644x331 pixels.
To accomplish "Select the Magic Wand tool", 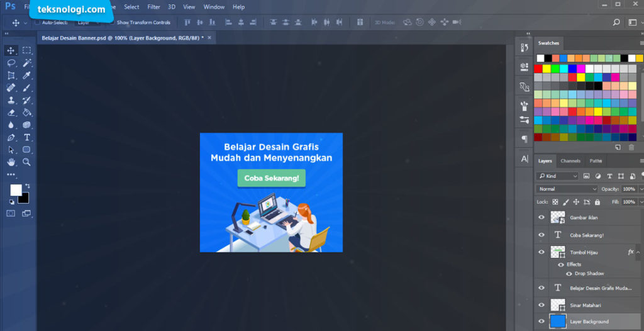I will pos(26,63).
